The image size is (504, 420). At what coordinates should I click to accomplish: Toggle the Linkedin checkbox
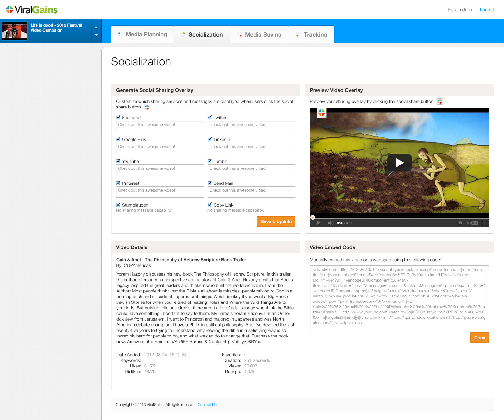210,139
